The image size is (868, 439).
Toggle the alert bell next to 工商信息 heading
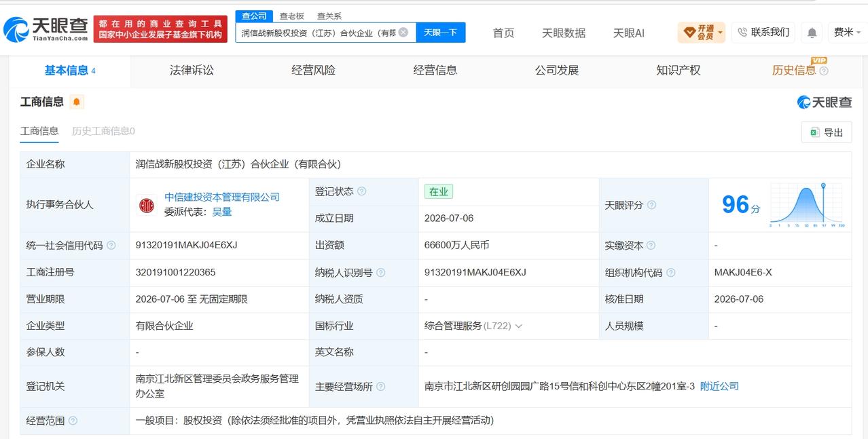(77, 102)
